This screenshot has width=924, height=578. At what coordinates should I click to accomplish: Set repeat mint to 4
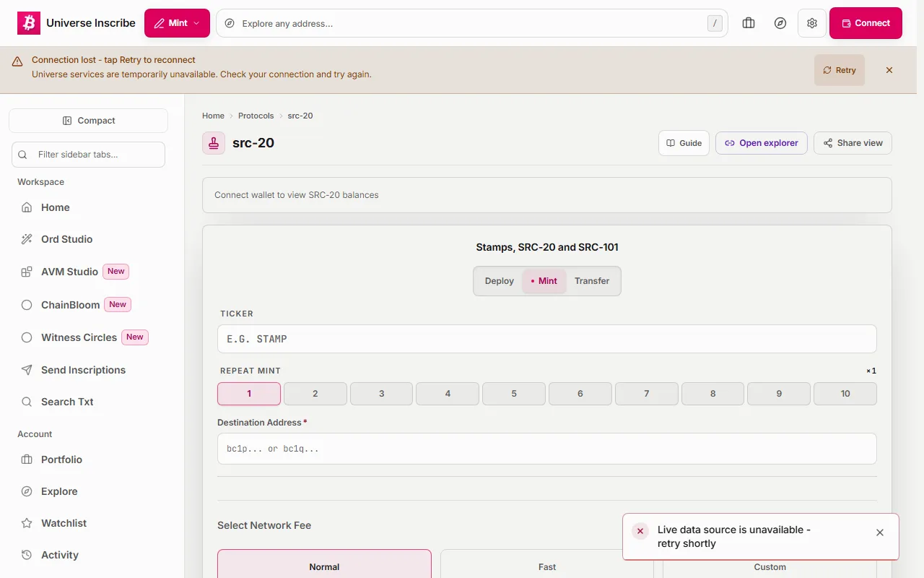[x=448, y=394]
